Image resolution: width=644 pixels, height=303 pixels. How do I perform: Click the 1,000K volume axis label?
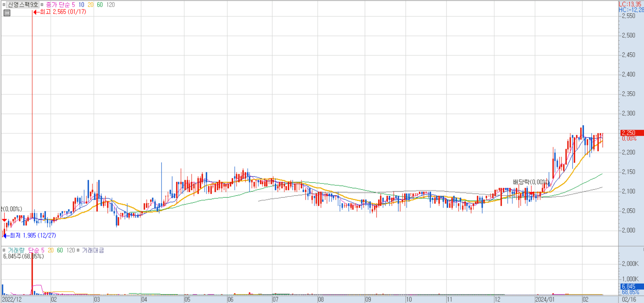(630, 279)
